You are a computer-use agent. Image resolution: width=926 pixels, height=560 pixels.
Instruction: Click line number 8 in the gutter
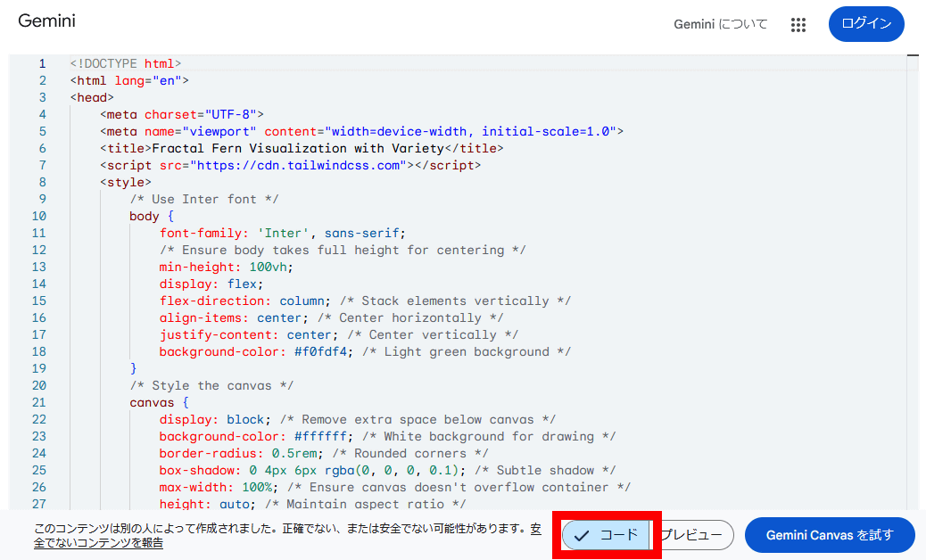point(42,183)
